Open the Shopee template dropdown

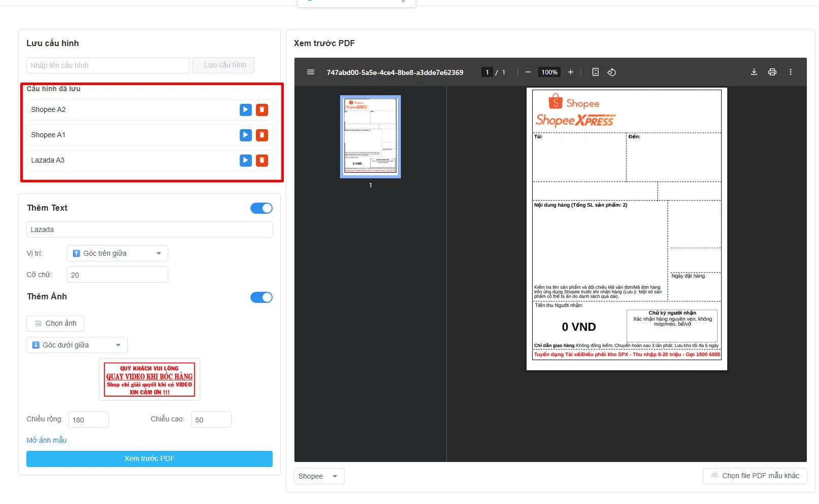(x=319, y=476)
